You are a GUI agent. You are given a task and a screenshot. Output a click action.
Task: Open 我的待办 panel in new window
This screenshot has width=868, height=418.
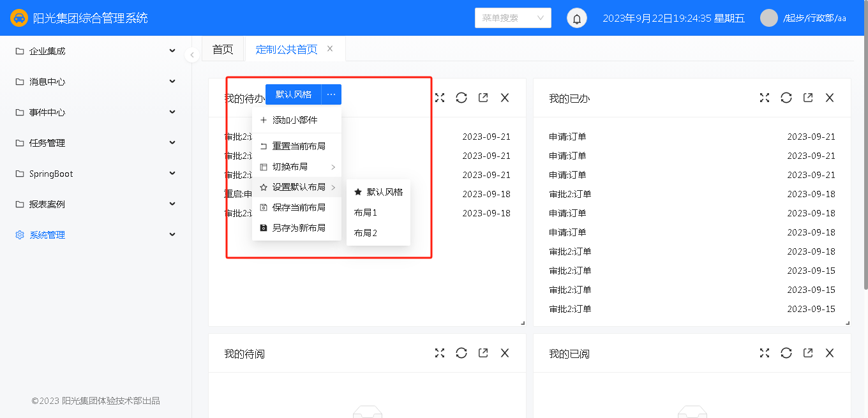[483, 98]
